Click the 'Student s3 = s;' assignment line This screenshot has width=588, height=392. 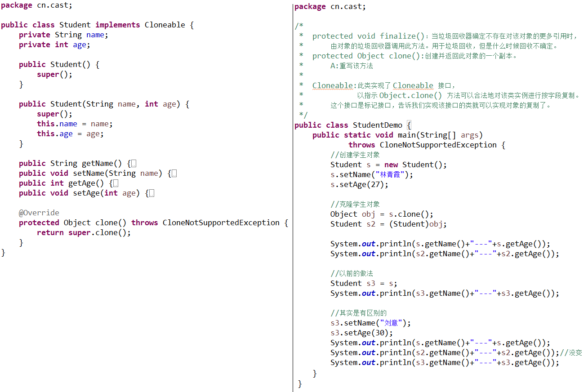(x=364, y=283)
